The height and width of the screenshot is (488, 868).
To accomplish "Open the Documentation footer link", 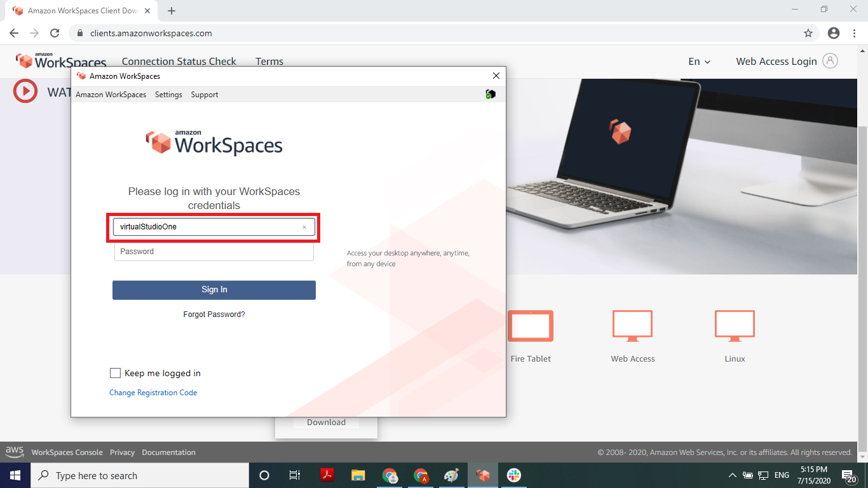I will tap(169, 452).
